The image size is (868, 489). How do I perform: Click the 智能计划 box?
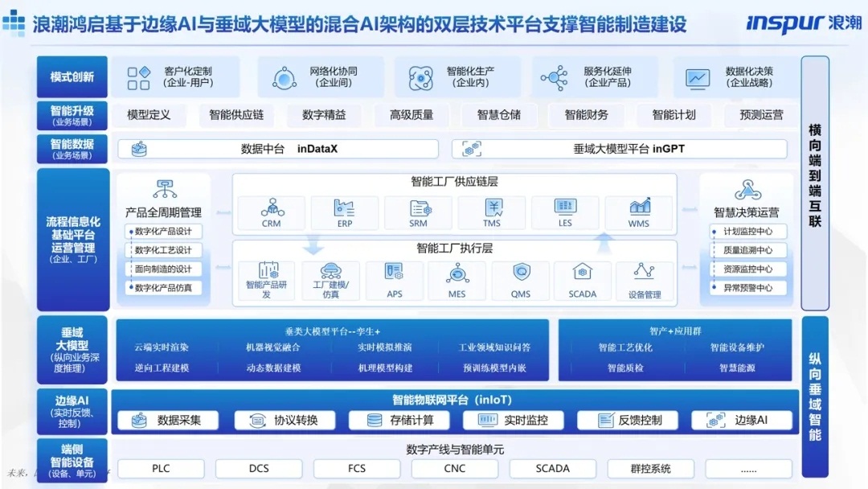tap(674, 115)
